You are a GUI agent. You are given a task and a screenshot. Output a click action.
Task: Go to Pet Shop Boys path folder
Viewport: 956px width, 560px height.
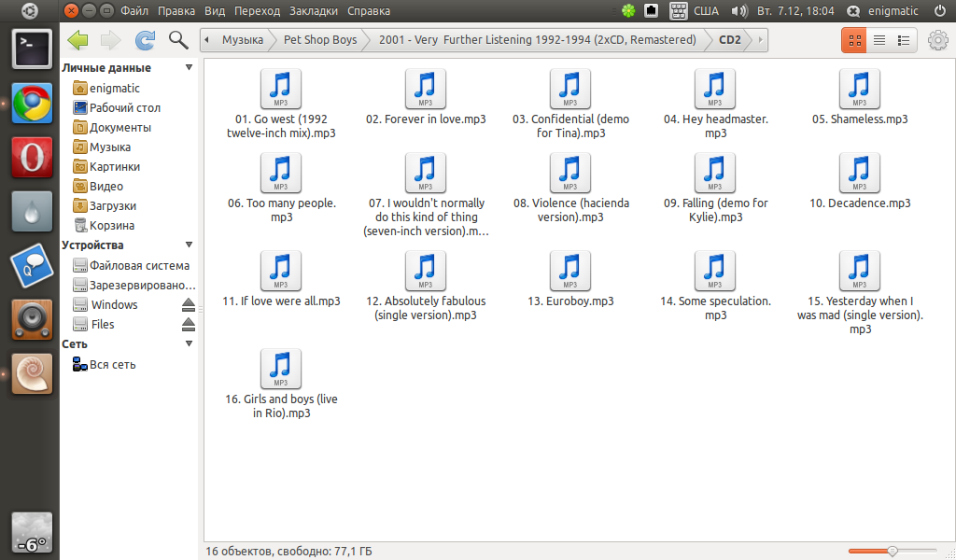point(320,40)
